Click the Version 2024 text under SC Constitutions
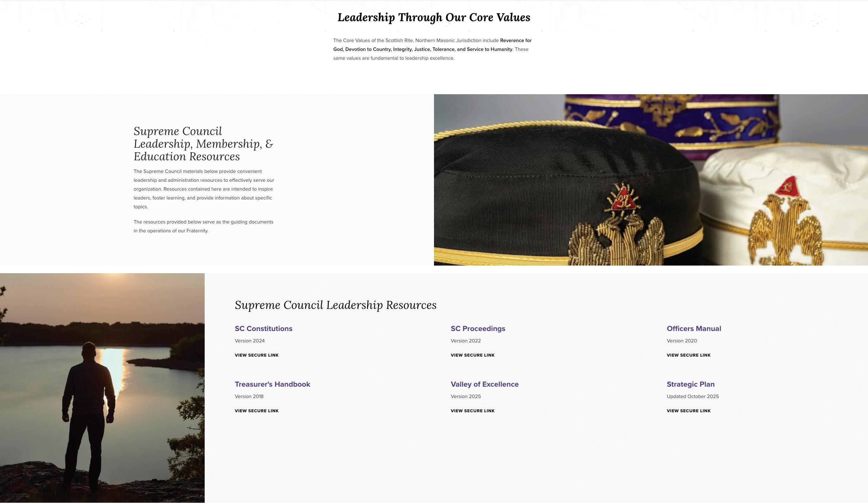 click(250, 341)
